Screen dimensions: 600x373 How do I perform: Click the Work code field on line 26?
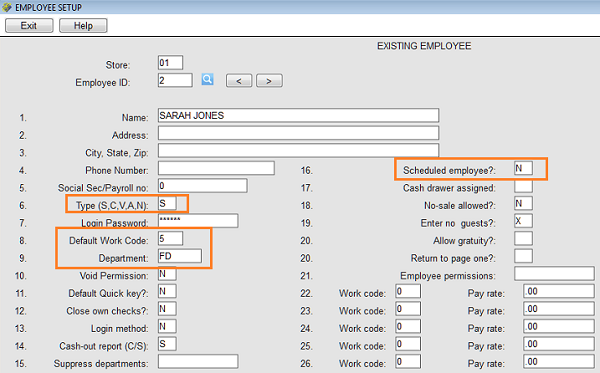click(x=408, y=362)
